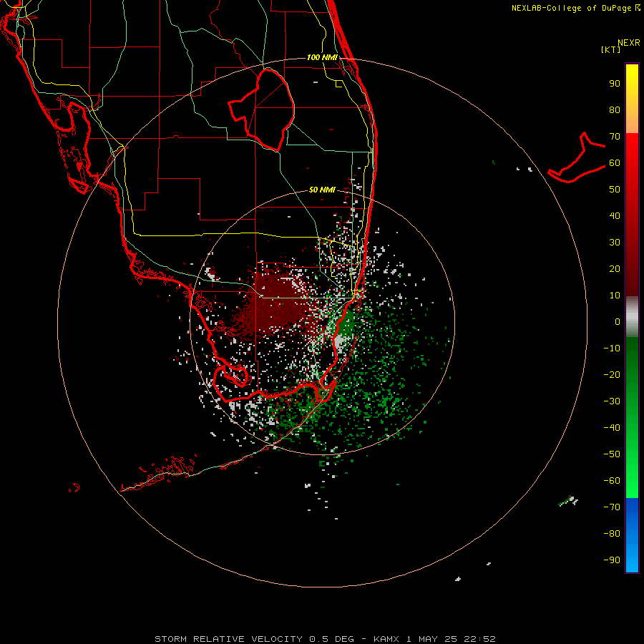Click the 80 value on the velocity scale
Image resolution: width=644 pixels, height=644 pixels.
[x=615, y=110]
